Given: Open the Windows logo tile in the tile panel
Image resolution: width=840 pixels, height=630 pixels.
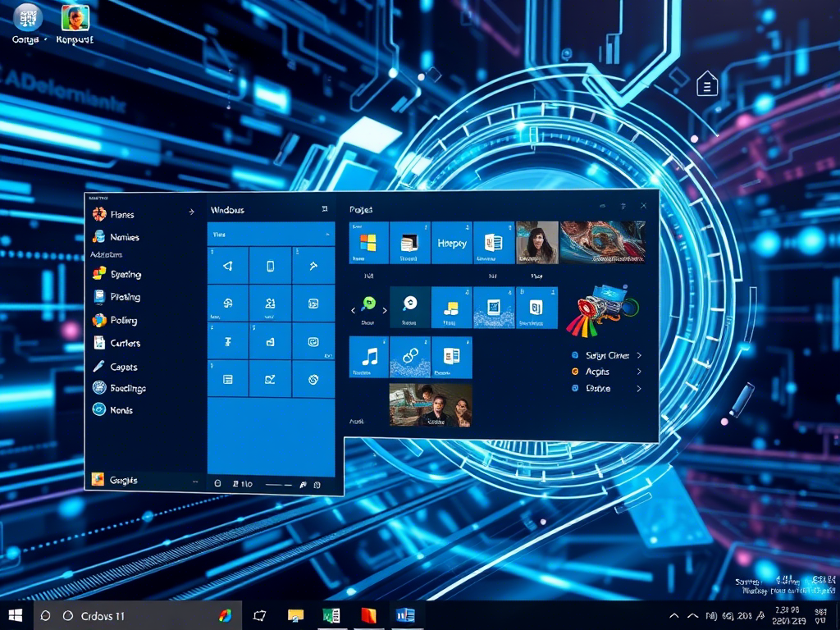Looking at the screenshot, I should pos(368,243).
